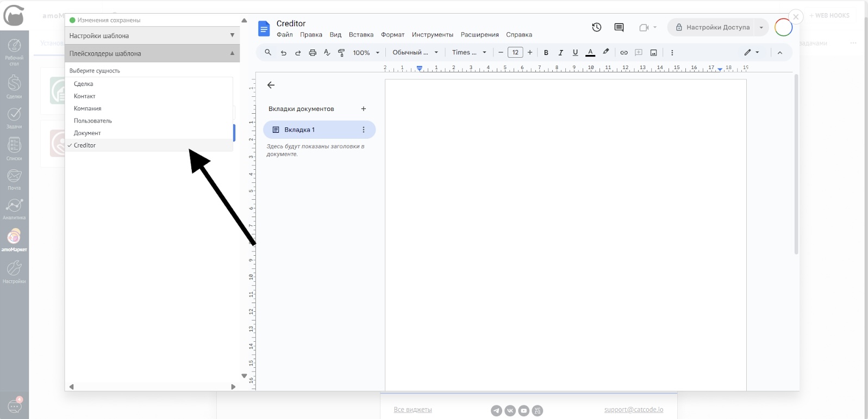Toggle italic formatting
Screen dimensions: 868x419
pos(560,53)
